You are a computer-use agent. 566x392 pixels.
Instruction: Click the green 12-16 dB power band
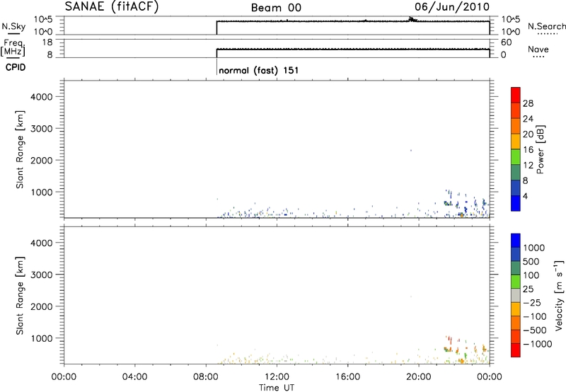(516, 156)
